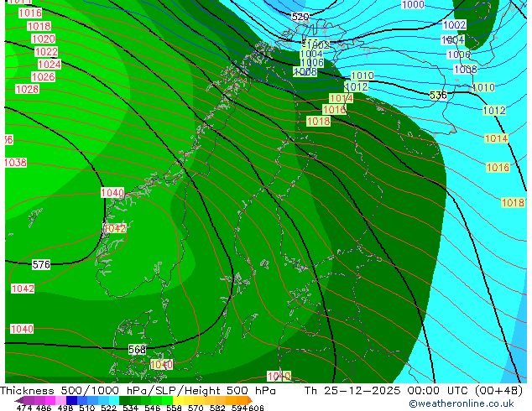Image resolution: width=532 pixels, height=411 pixels.
Task: Click the 1022 isobar label
Action: (46, 52)
